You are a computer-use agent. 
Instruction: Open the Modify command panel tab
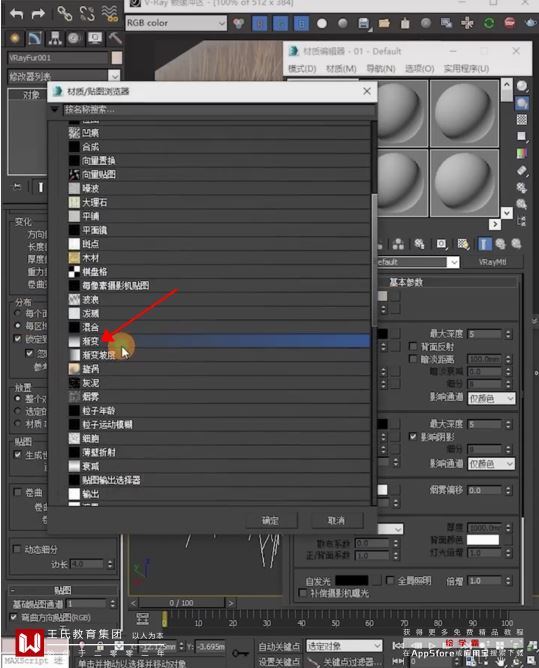click(35, 39)
